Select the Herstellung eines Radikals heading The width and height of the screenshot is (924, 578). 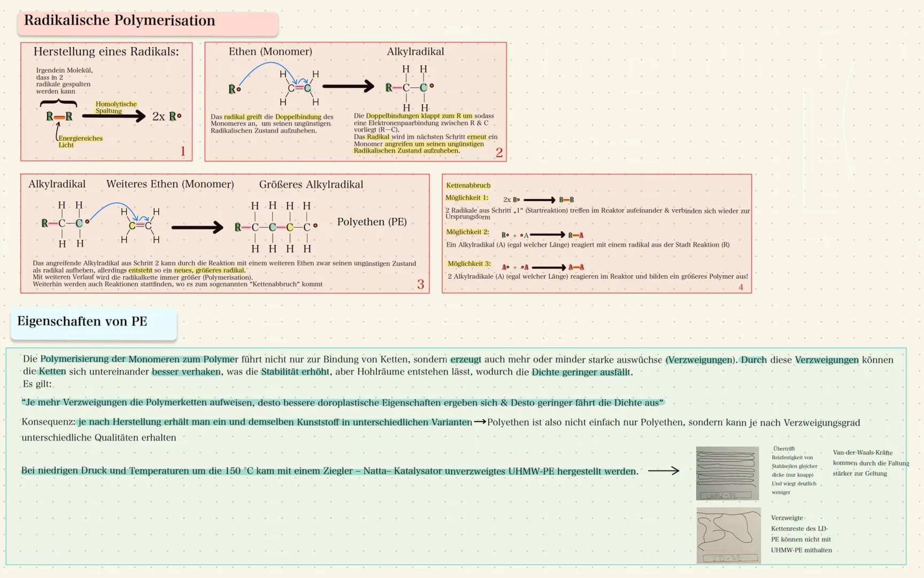[x=106, y=51]
